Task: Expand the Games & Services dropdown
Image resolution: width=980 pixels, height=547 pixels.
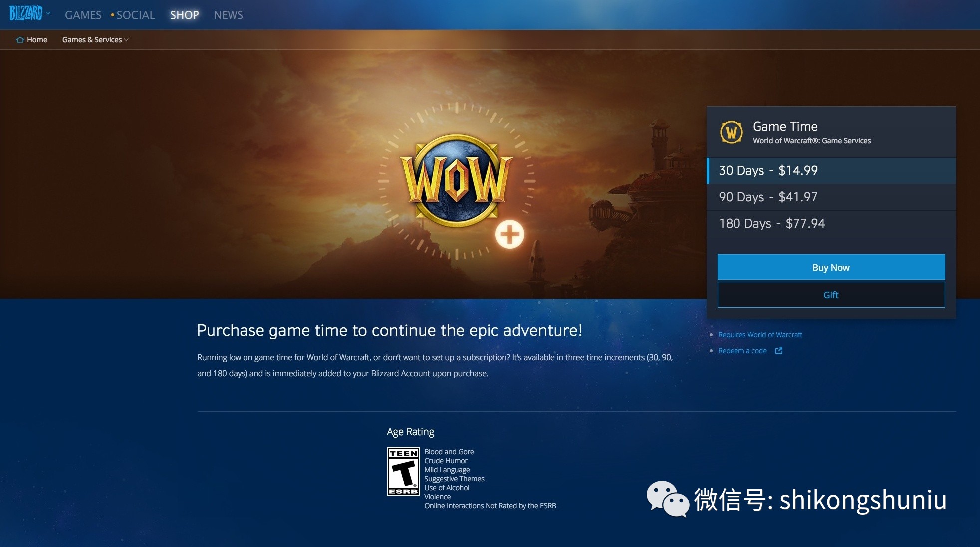Action: point(95,40)
